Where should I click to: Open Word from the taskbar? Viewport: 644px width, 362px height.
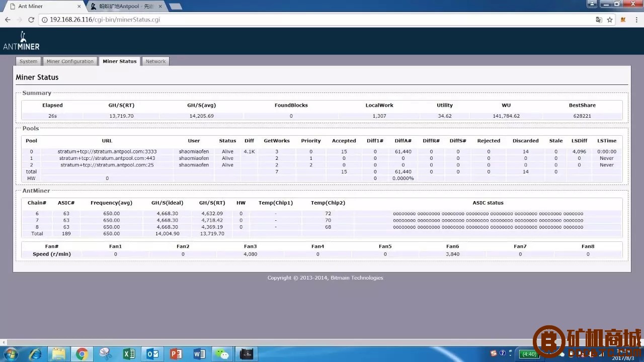199,354
